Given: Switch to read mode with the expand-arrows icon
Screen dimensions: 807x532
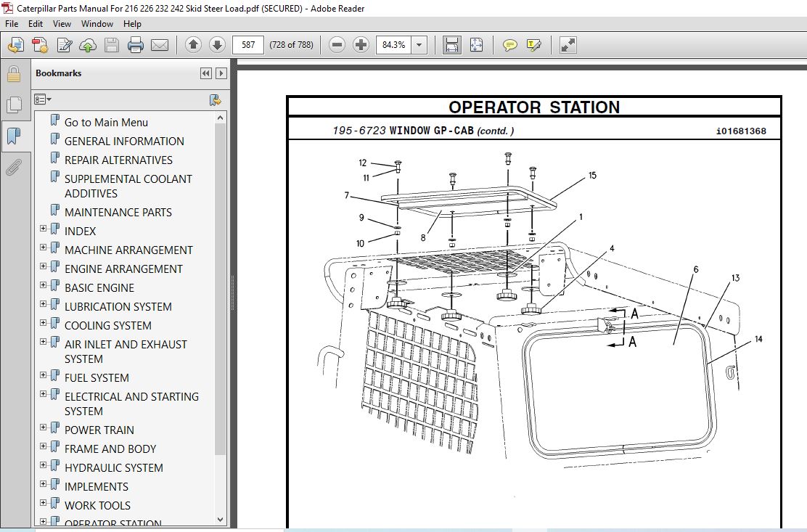Looking at the screenshot, I should coord(568,45).
